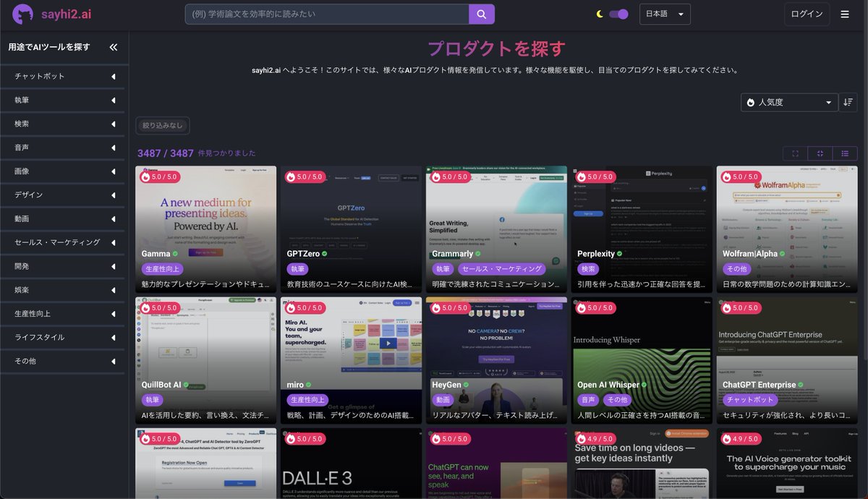Click チャットボット tag on ChatGPT Enterprise card

pos(749,400)
